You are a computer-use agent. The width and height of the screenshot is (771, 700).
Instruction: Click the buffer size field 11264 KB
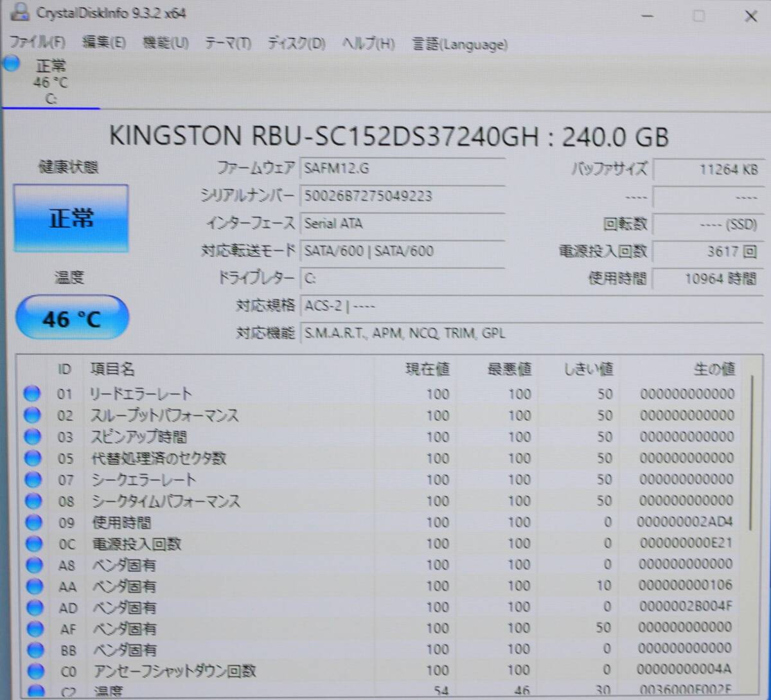(708, 170)
